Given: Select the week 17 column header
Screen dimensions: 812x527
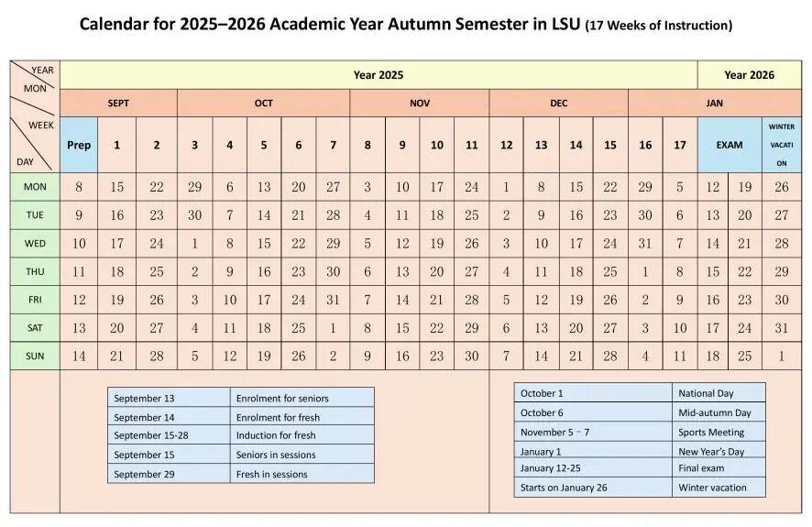Looking at the screenshot, I should pyautogui.click(x=680, y=145).
